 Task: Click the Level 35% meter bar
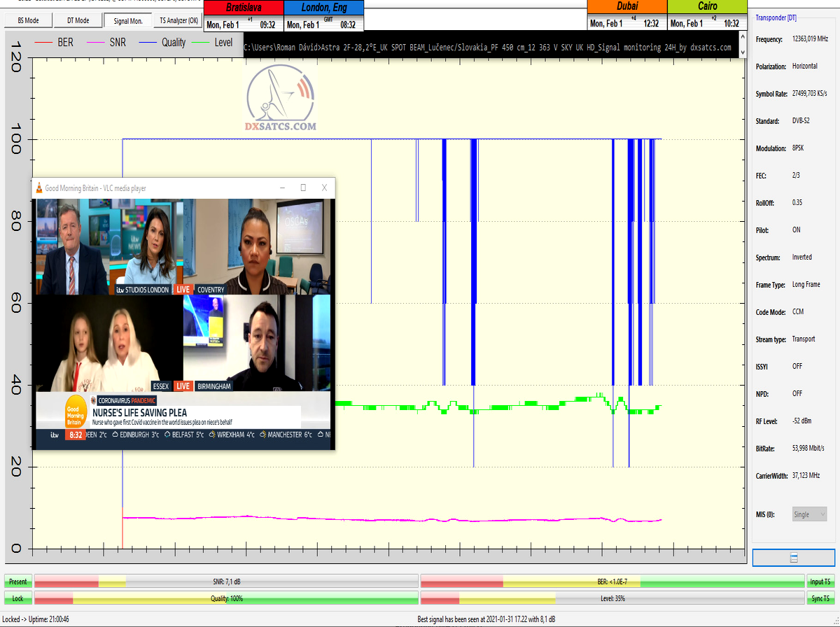click(x=612, y=598)
